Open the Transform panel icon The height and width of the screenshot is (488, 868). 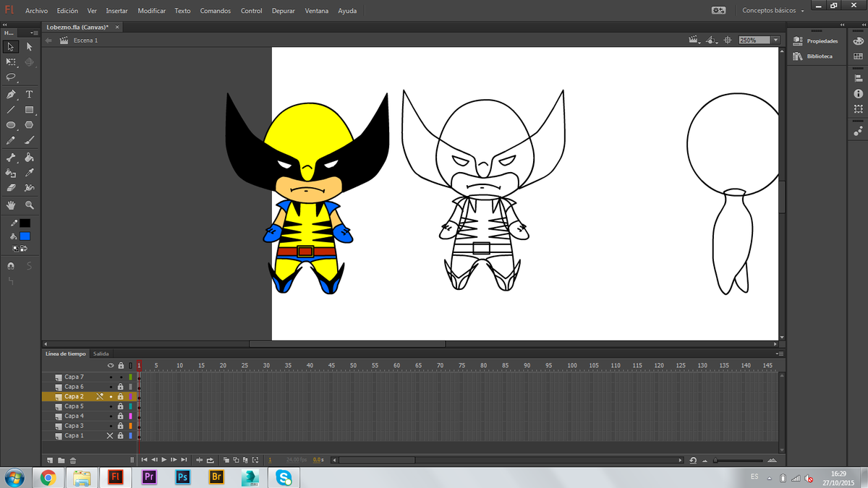[x=858, y=109]
